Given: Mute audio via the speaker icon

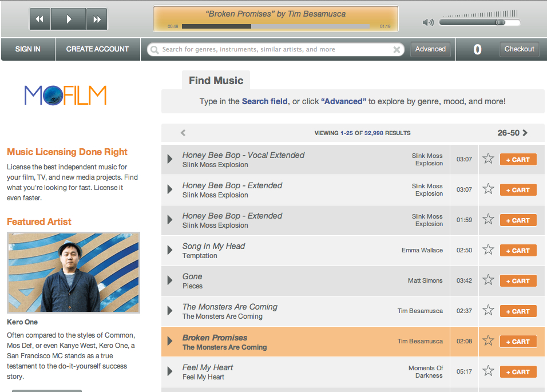Looking at the screenshot, I should [427, 22].
